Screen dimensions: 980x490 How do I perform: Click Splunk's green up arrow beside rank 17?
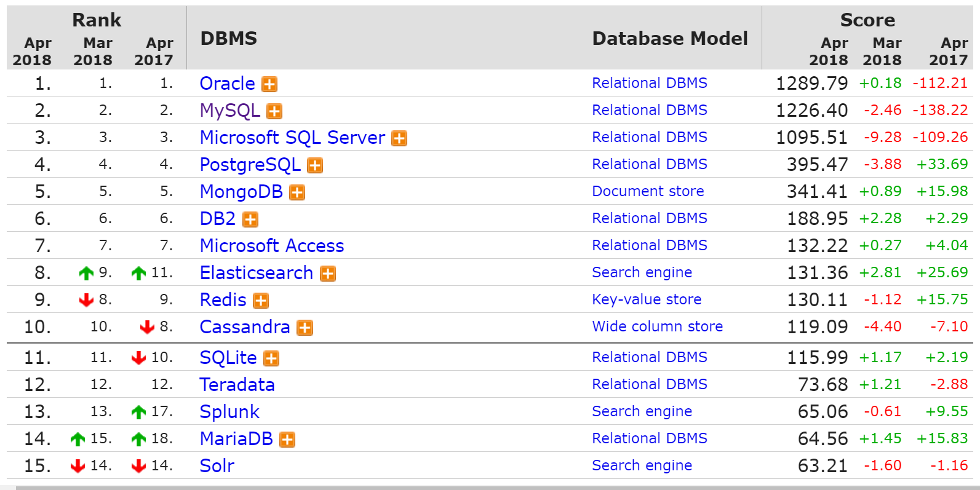[139, 412]
